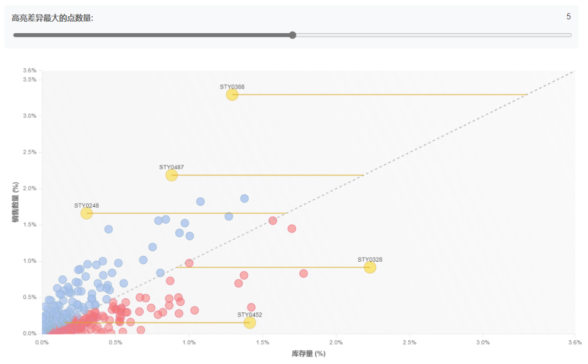Click the 2.5% tick on y-axis

(29, 152)
